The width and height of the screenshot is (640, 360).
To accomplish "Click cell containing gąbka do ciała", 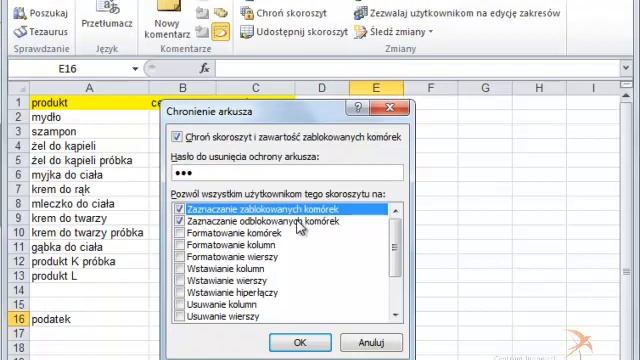I will coord(89,247).
